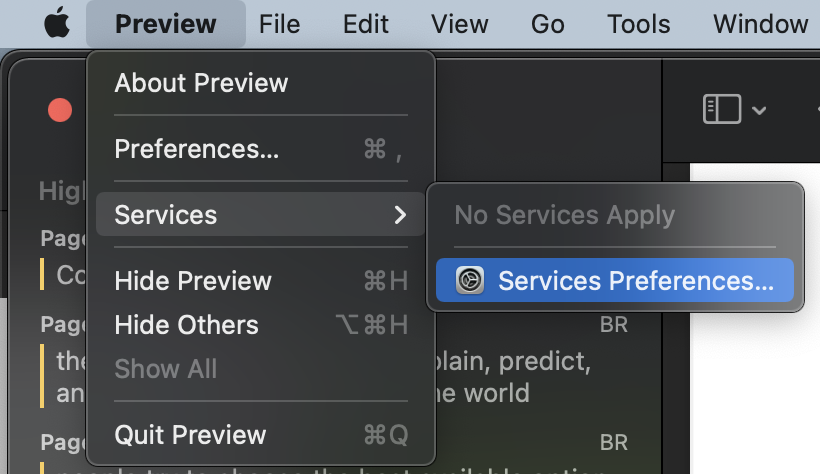Click the sidebar view icon in toolbar
This screenshot has height=474, width=820.
(x=721, y=109)
